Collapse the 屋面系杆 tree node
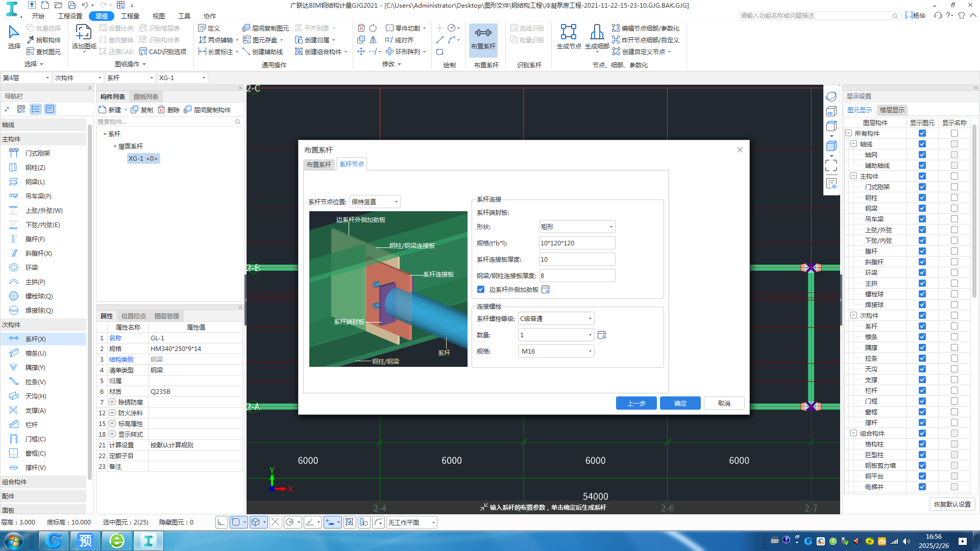The width and height of the screenshot is (980, 551). click(x=115, y=146)
